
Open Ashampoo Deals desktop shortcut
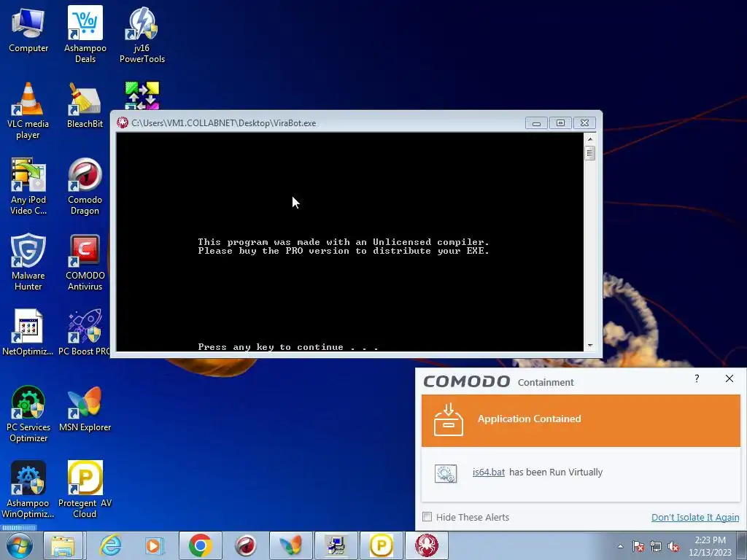click(85, 34)
